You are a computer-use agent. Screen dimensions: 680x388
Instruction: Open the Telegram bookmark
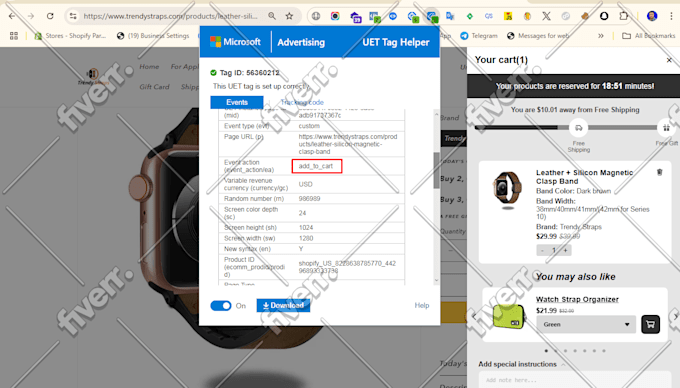click(479, 36)
